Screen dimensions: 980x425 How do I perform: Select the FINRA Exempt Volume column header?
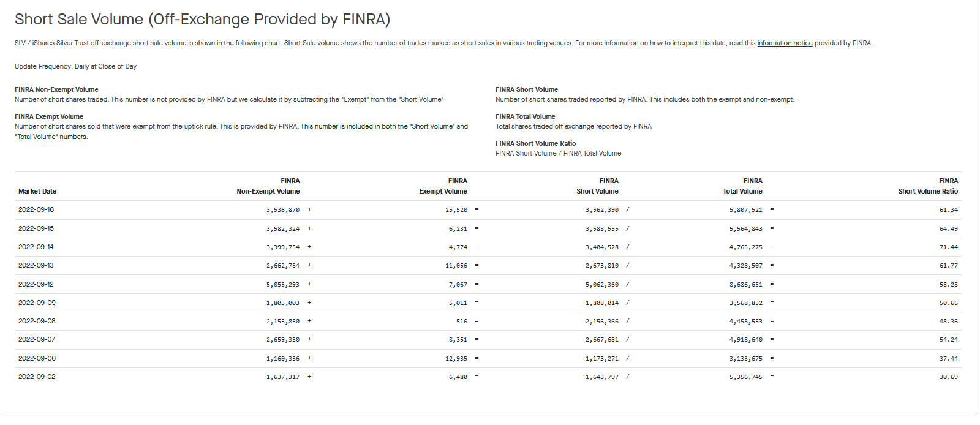click(x=443, y=186)
